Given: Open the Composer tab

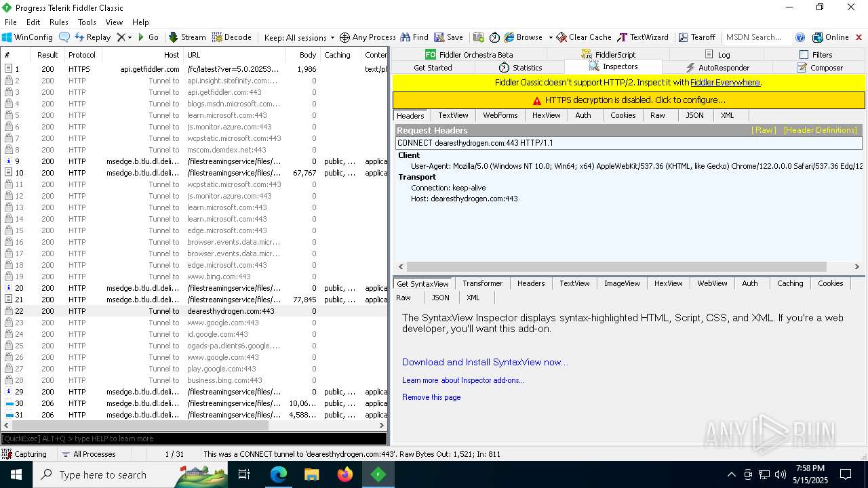Looking at the screenshot, I should coord(820,68).
